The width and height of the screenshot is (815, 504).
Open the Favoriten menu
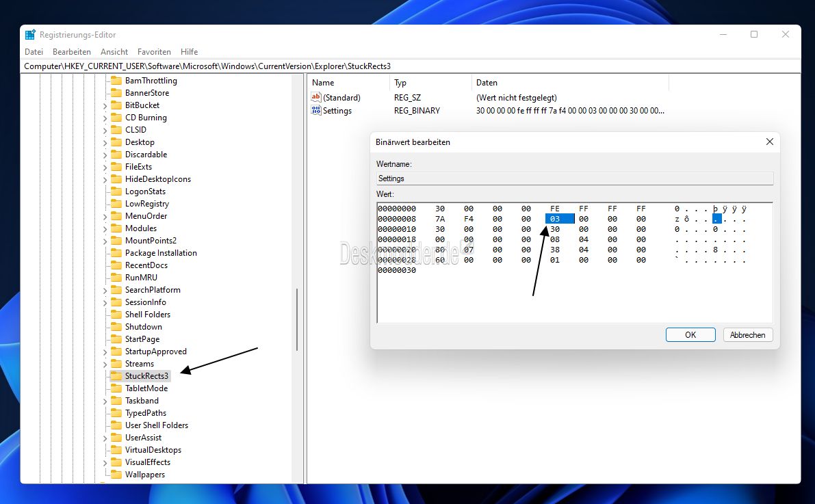[x=154, y=51]
